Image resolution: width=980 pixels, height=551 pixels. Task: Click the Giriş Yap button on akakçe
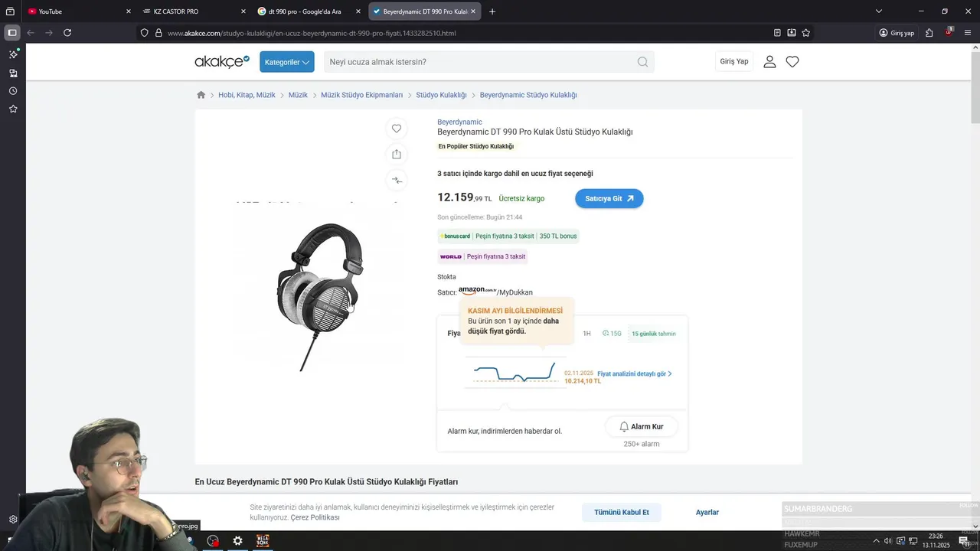pos(734,61)
